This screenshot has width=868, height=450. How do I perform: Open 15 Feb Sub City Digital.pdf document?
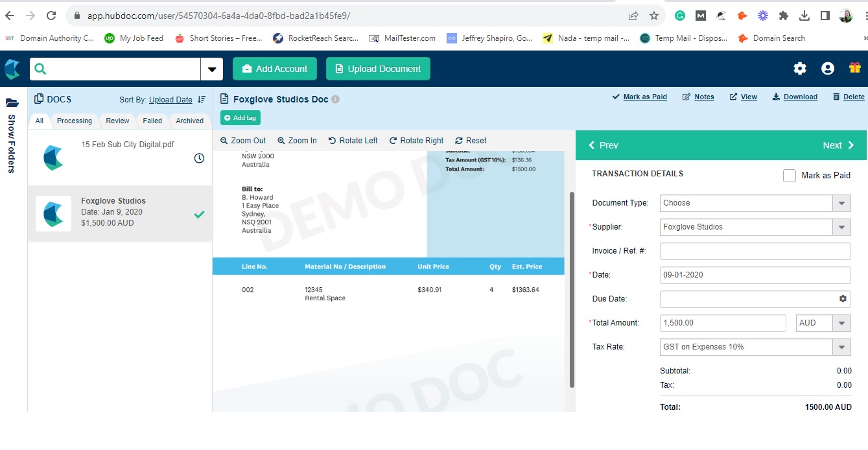(120, 158)
